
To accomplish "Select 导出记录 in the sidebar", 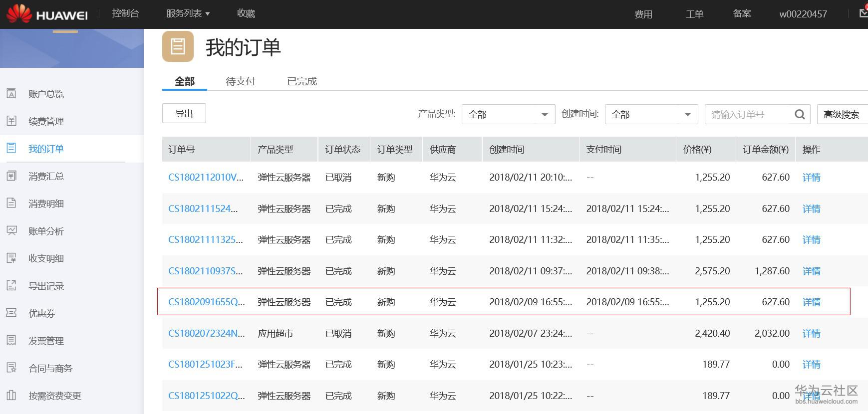I will coord(46,286).
